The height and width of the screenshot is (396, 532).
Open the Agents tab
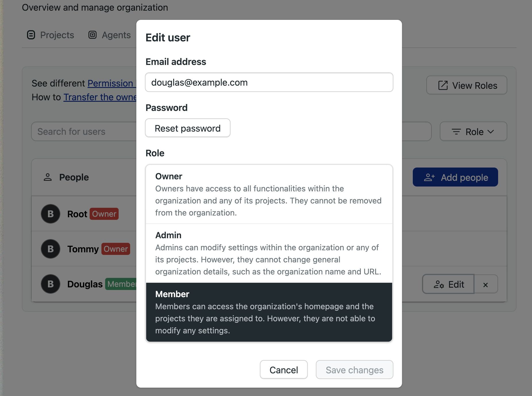click(x=109, y=35)
